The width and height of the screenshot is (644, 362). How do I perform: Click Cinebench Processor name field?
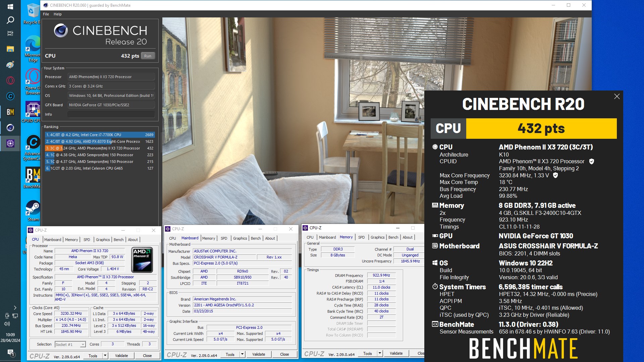point(111,77)
